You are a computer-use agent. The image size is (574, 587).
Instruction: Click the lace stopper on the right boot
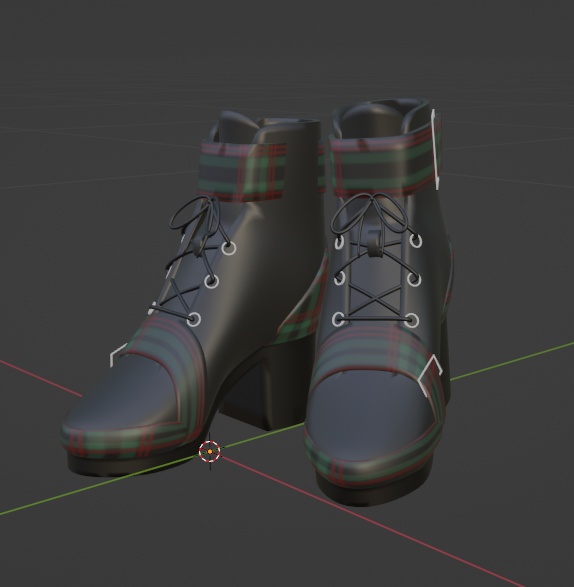tap(375, 244)
